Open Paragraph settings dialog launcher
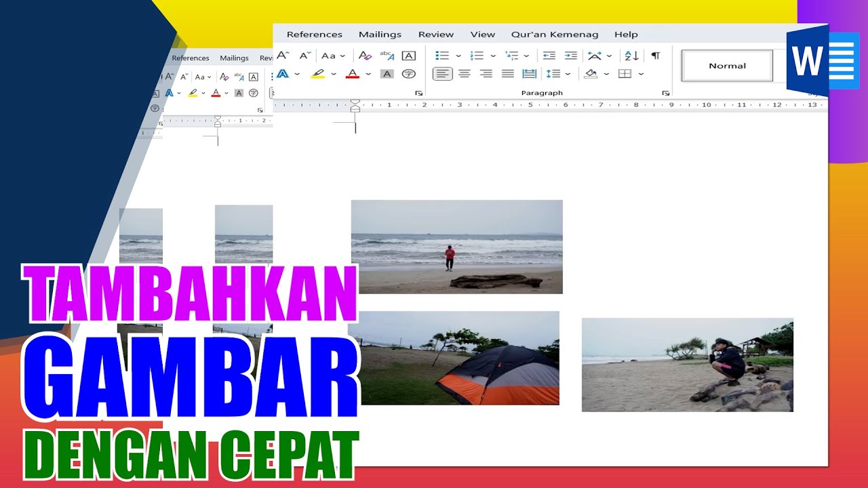868x488 pixels. tap(666, 93)
